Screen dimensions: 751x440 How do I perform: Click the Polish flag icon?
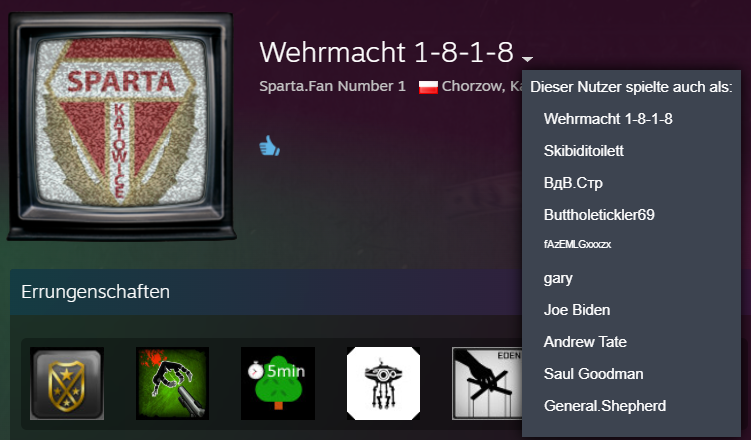point(428,87)
